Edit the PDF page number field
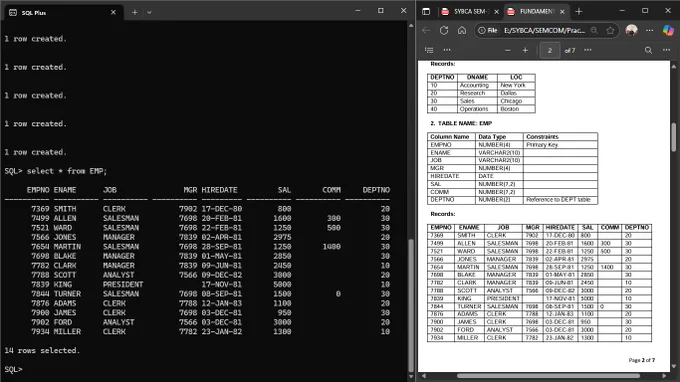 (549, 50)
